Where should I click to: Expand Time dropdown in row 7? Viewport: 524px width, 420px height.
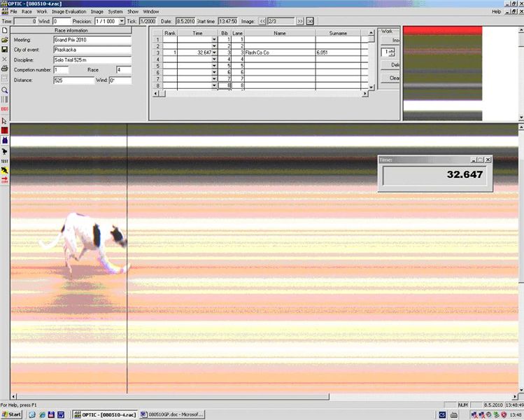214,79
